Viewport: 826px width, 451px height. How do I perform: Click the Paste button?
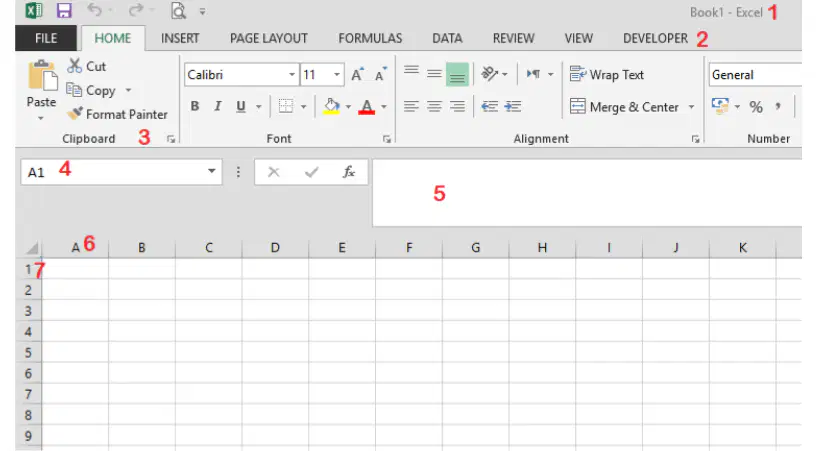click(x=41, y=90)
